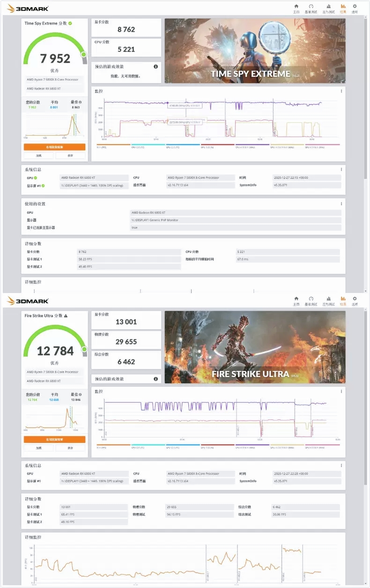Click the orange compare online button under Time Spy
The width and height of the screenshot is (370, 588).
click(x=54, y=147)
